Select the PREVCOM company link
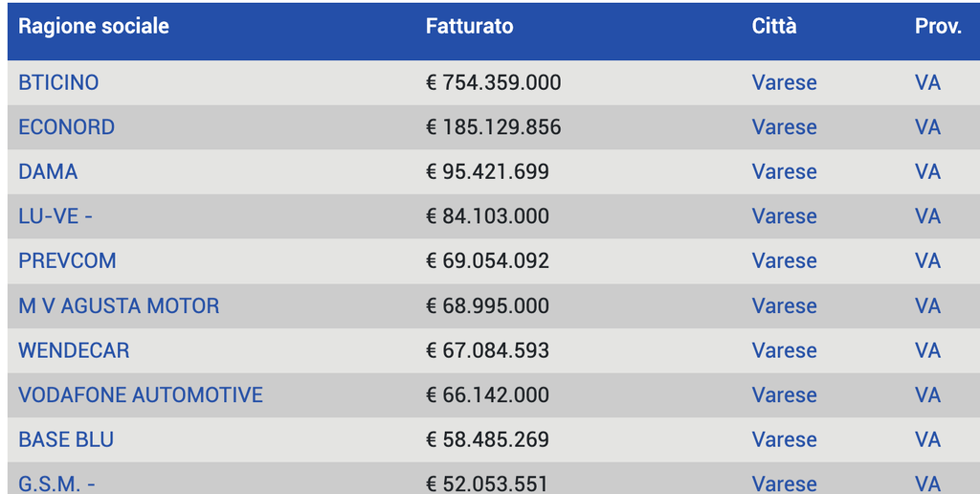Image resolution: width=980 pixels, height=494 pixels. click(x=67, y=261)
